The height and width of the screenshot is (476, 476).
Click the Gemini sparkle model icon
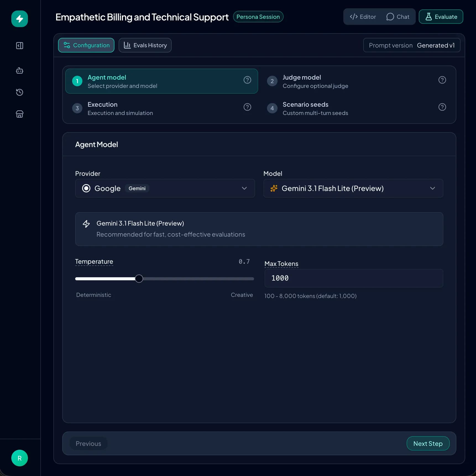[x=274, y=188]
